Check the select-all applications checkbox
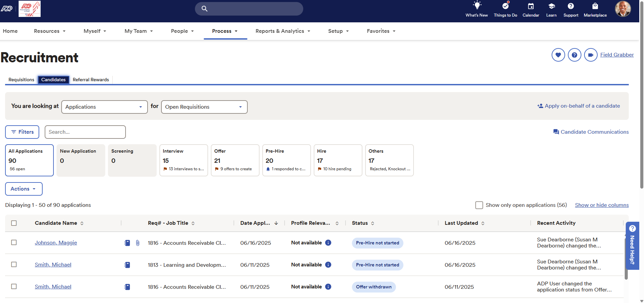Screen dimensions: 644x303 14,223
